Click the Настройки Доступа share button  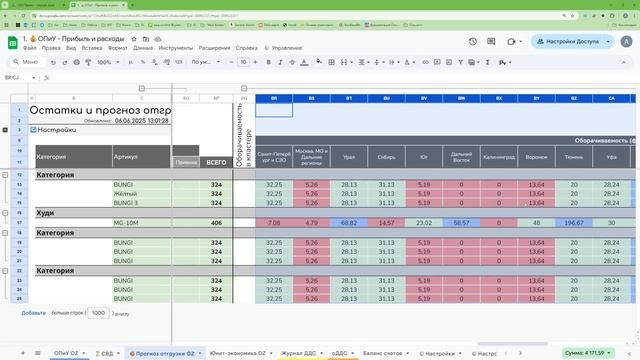[568, 41]
